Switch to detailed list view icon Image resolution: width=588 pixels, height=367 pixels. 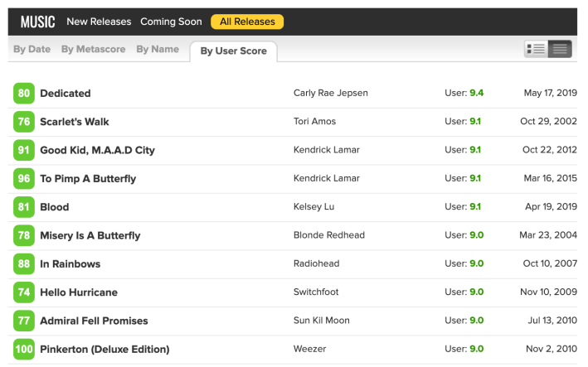pos(536,49)
